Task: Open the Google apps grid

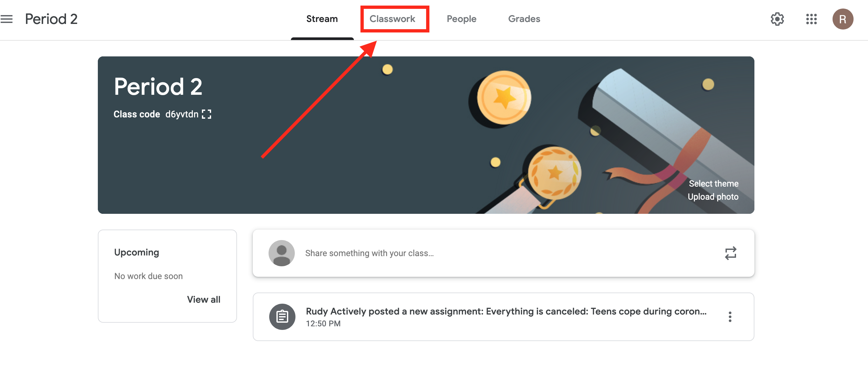Action: click(812, 19)
